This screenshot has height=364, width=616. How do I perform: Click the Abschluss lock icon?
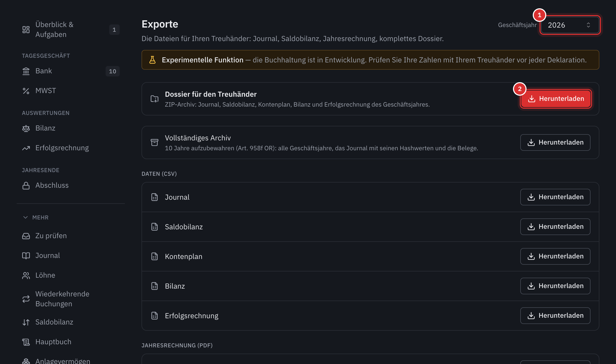(26, 185)
